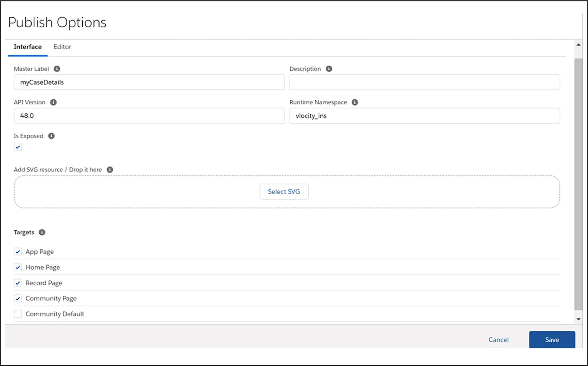Click the Is Exposed info icon

[51, 136]
